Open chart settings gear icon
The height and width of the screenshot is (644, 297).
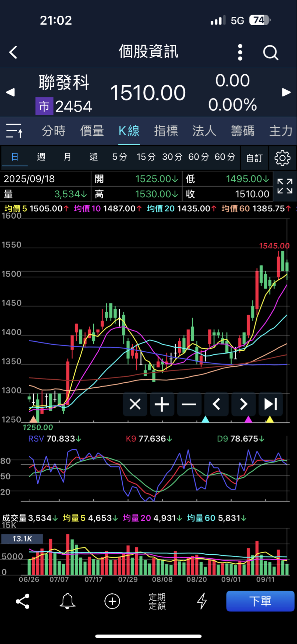282,158
